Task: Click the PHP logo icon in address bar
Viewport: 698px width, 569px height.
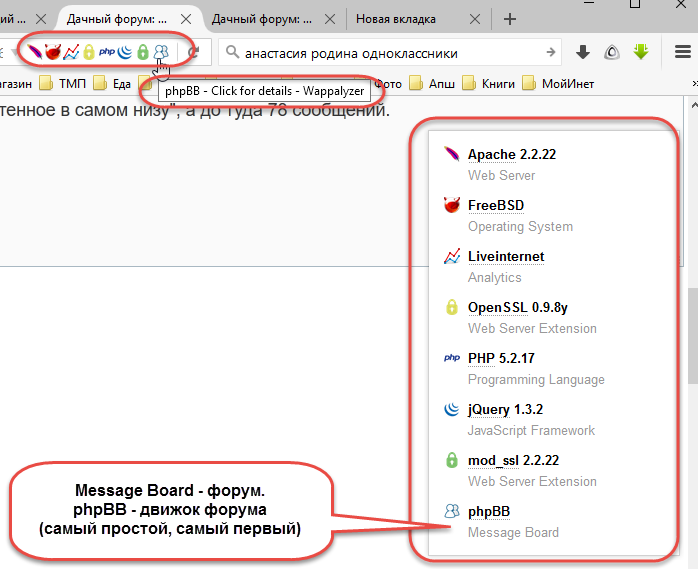Action: [x=107, y=52]
